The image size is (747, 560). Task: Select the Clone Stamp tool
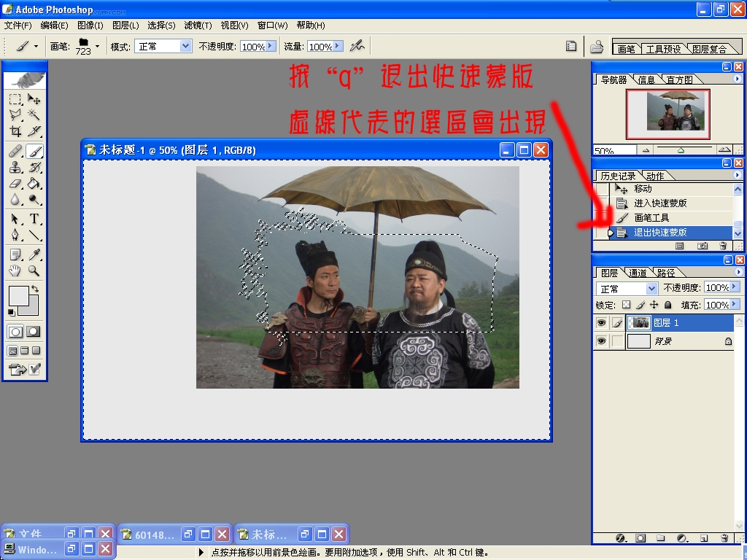[x=15, y=167]
